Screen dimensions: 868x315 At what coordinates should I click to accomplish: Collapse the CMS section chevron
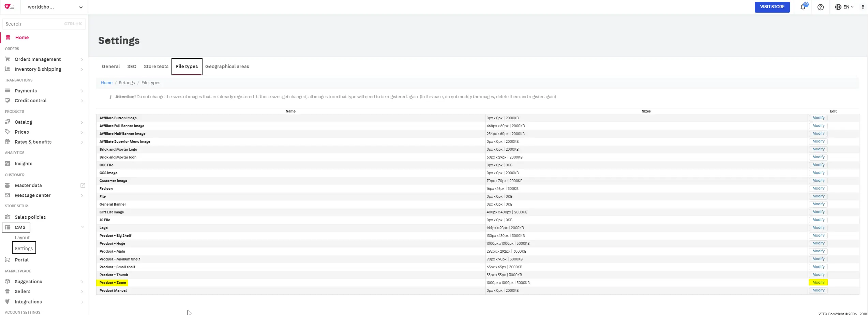83,227
